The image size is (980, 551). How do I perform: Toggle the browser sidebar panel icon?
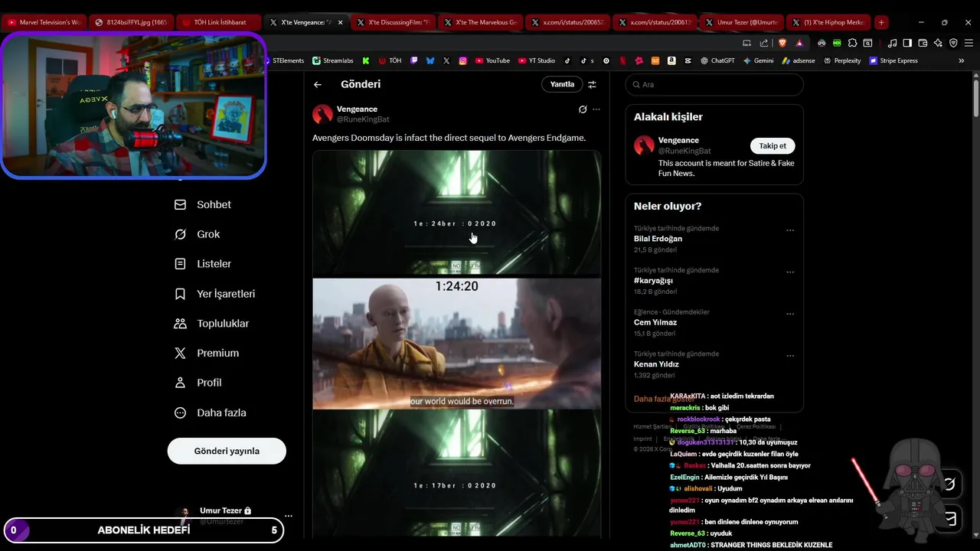pyautogui.click(x=907, y=43)
